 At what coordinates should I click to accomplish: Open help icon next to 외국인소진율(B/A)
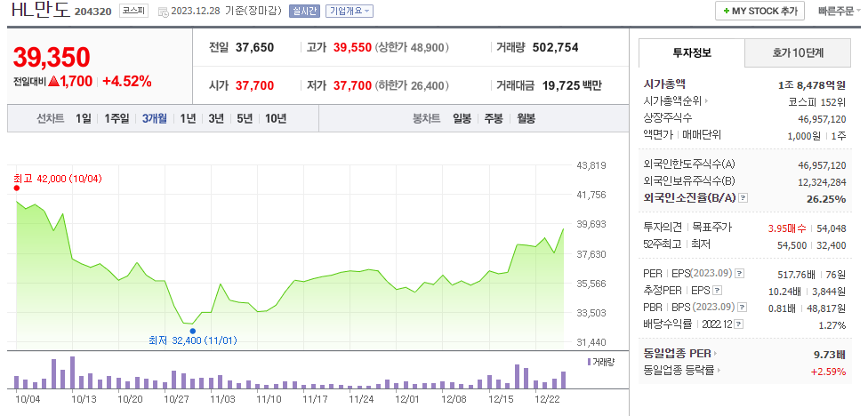click(743, 198)
